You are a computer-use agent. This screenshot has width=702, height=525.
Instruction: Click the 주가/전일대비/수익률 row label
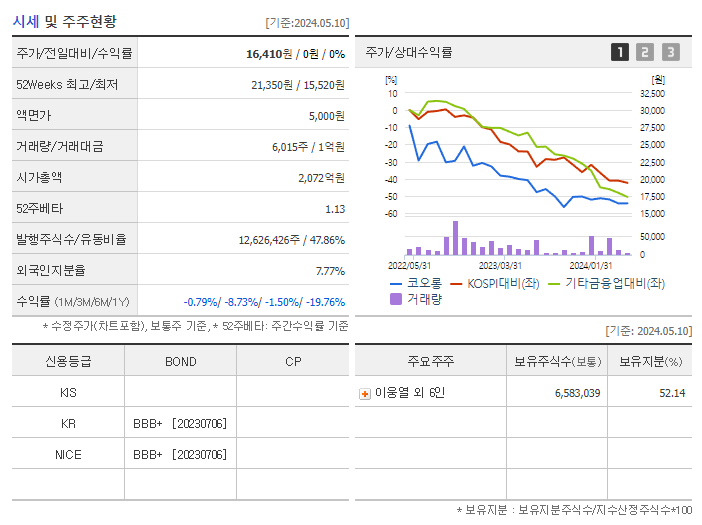click(x=74, y=53)
